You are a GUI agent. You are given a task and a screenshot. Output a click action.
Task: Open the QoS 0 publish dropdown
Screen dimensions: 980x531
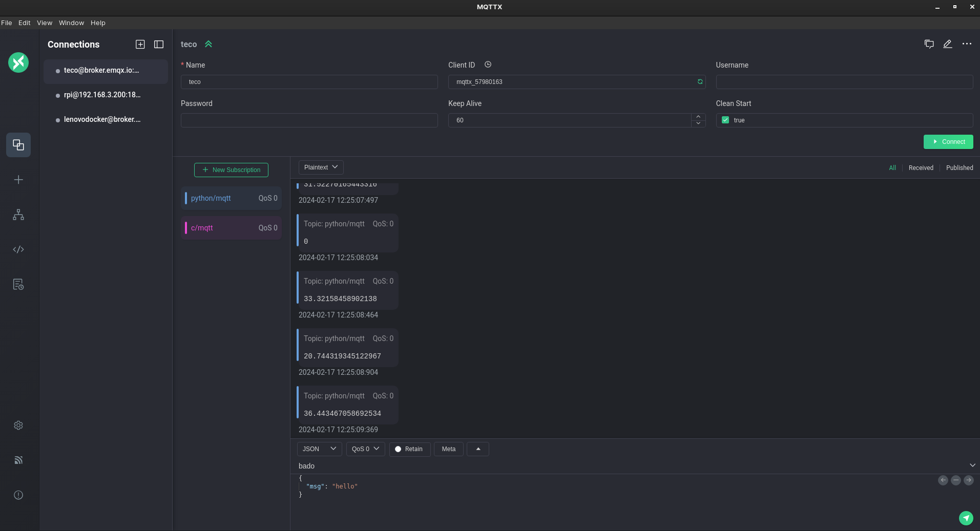[x=366, y=449]
